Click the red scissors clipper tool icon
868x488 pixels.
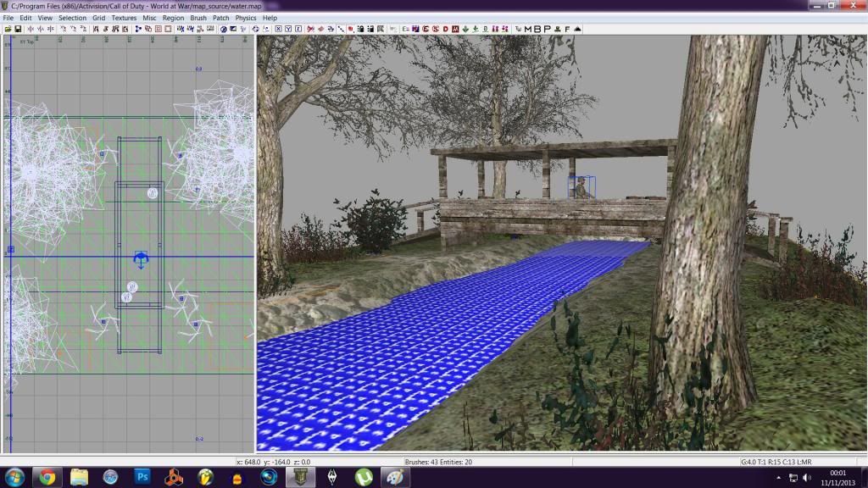[x=310, y=29]
